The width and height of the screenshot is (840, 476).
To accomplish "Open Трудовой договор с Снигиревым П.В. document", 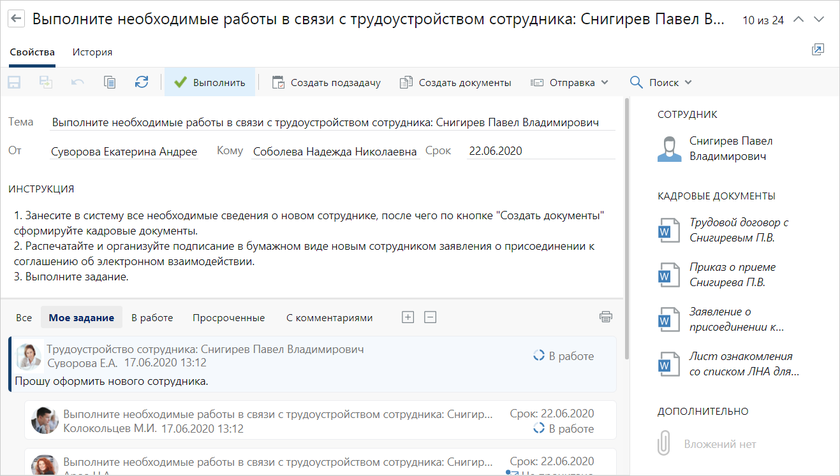I will pyautogui.click(x=738, y=230).
